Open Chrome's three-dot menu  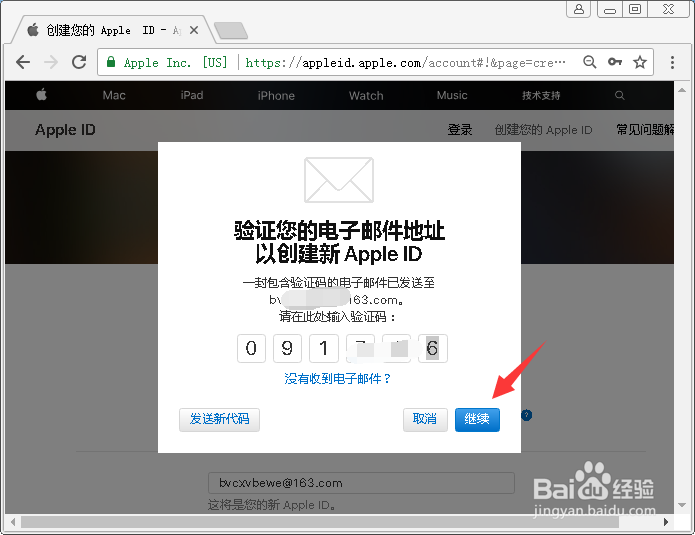pyautogui.click(x=672, y=62)
